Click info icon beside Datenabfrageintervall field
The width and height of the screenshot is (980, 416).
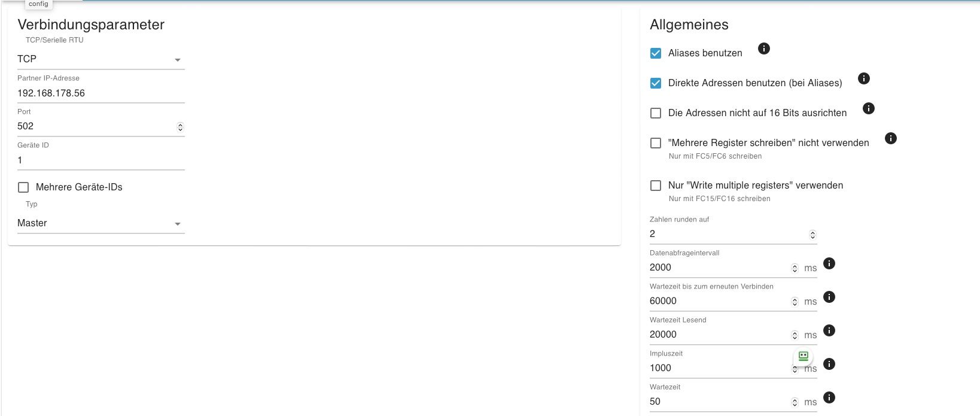pos(829,263)
